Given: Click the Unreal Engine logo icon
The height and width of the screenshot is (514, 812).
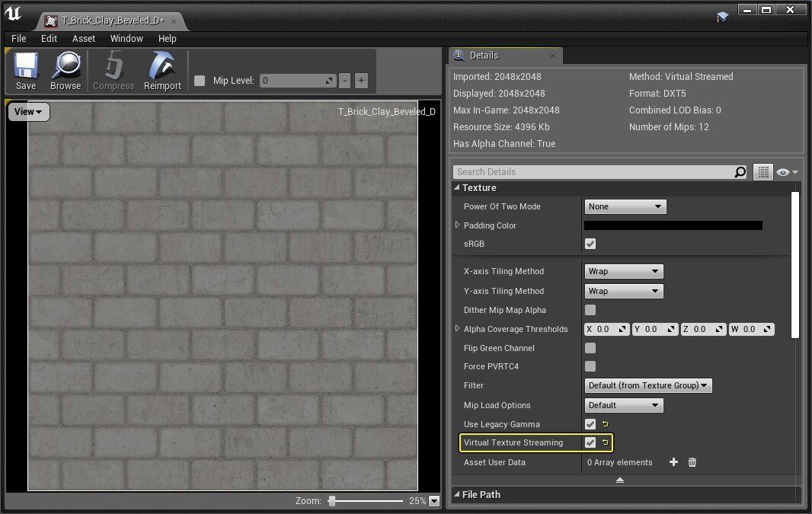Looking at the screenshot, I should [x=13, y=13].
